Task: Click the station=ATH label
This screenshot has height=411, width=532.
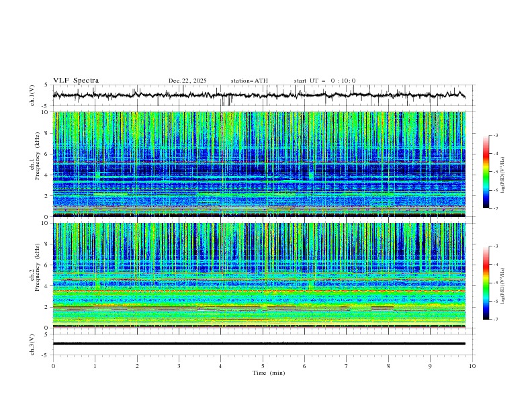Action: click(249, 81)
